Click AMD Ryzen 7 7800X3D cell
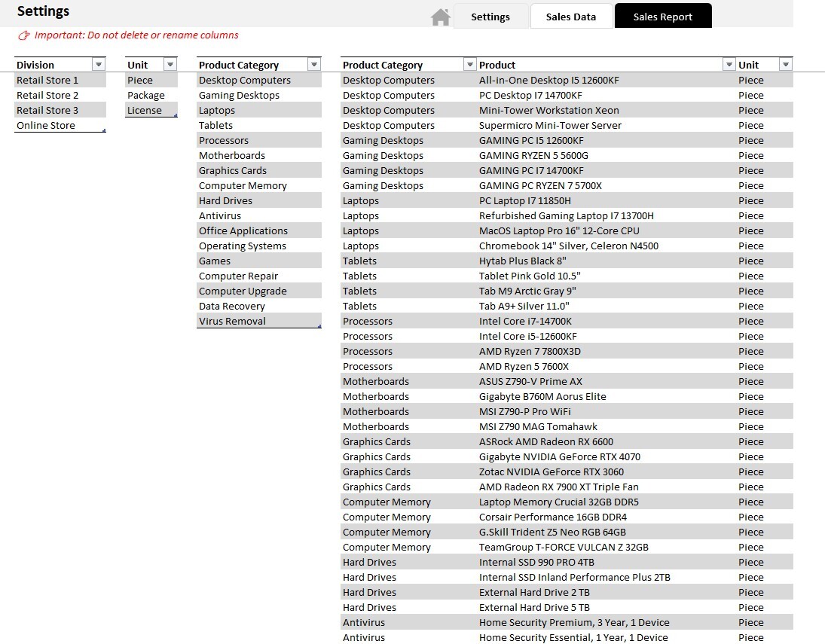 coord(606,352)
